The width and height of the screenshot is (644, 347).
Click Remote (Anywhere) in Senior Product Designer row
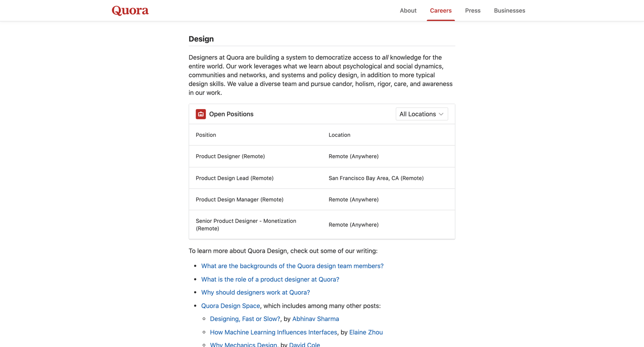[x=354, y=225]
